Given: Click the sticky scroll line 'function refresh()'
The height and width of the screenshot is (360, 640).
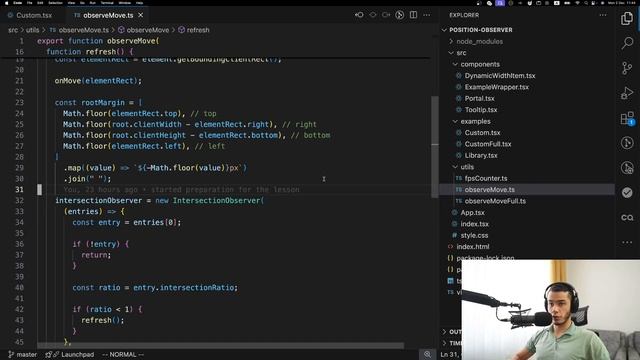Looking at the screenshot, I should click(89, 52).
